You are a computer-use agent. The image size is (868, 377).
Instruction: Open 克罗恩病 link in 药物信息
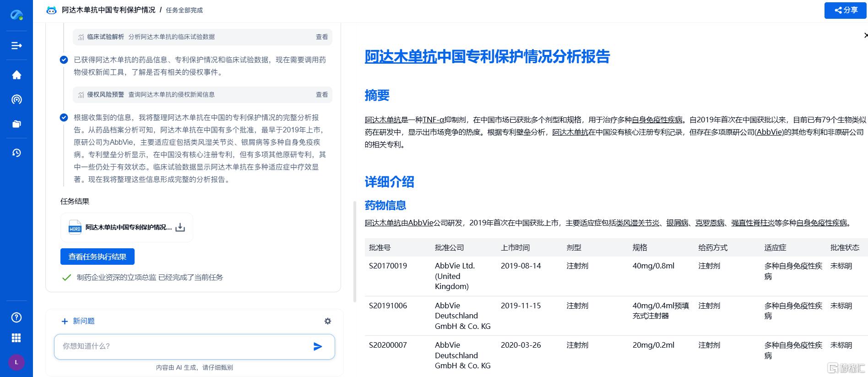[x=710, y=223]
